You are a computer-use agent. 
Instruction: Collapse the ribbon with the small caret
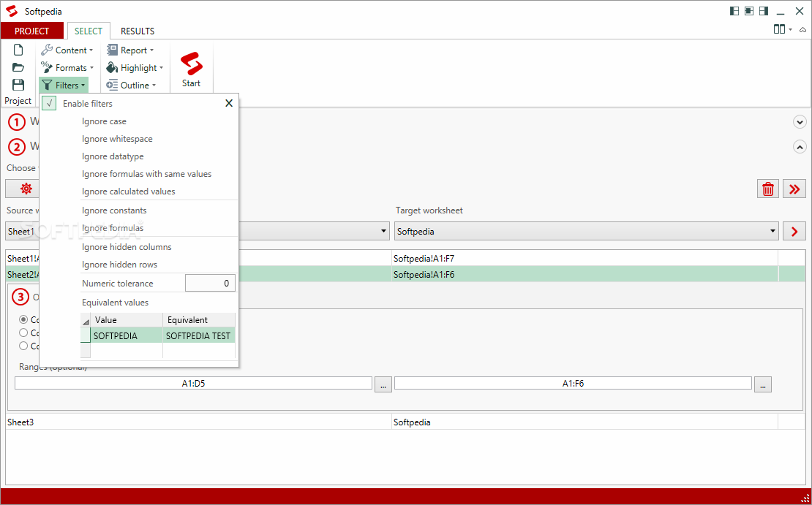pos(802,30)
